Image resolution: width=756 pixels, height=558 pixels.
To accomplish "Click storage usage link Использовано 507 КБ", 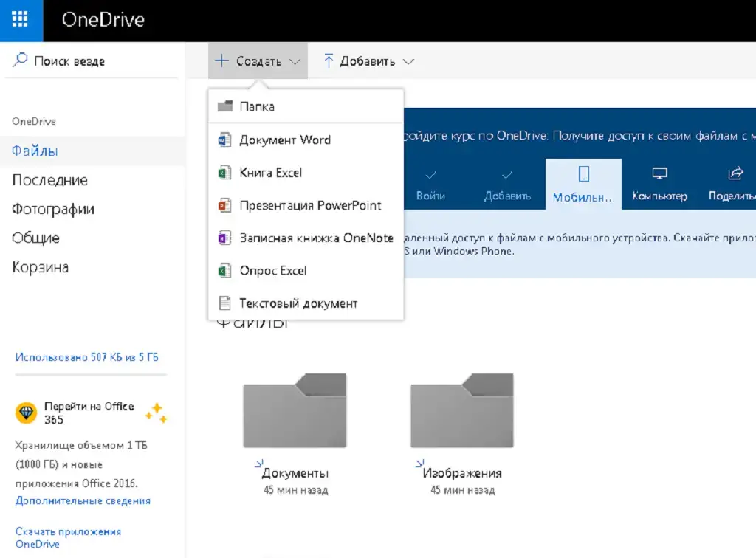I will (86, 357).
